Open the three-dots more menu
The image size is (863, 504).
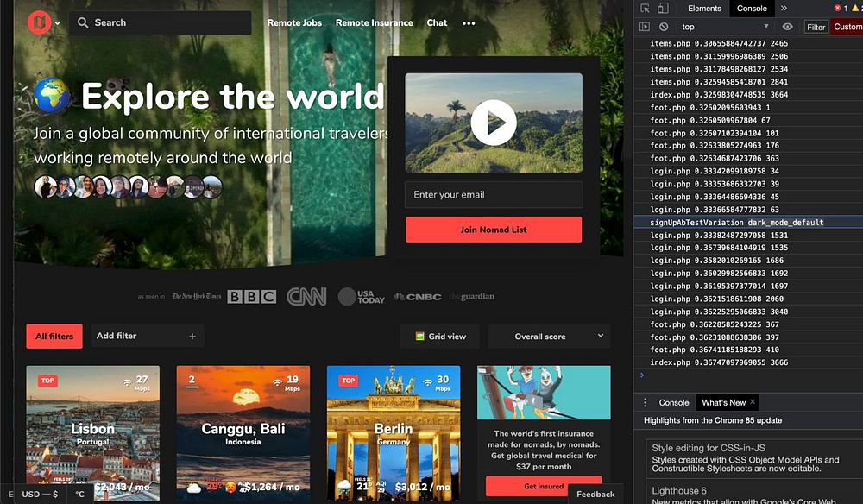pos(469,23)
